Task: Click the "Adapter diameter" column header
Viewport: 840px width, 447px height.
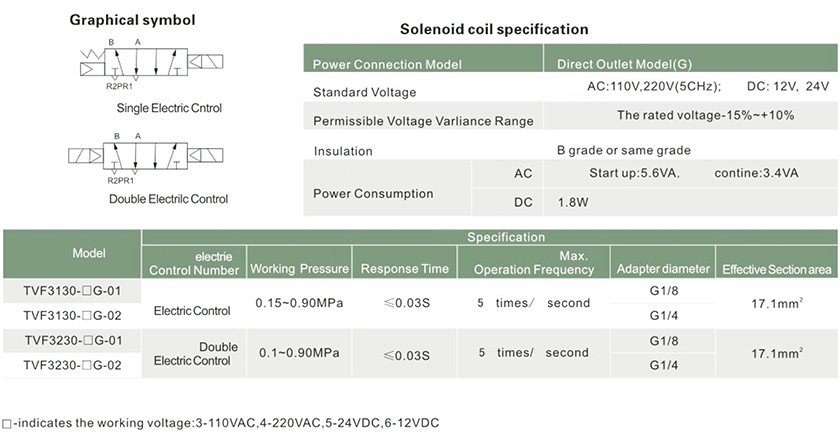Action: tap(663, 269)
